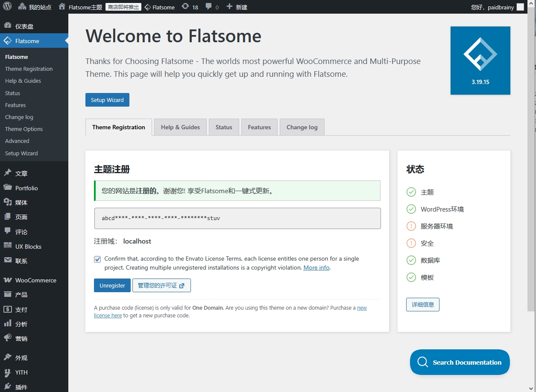536x392 pixels.
Task: Open the 外观 appearance brush icon
Action: pyautogui.click(x=8, y=357)
